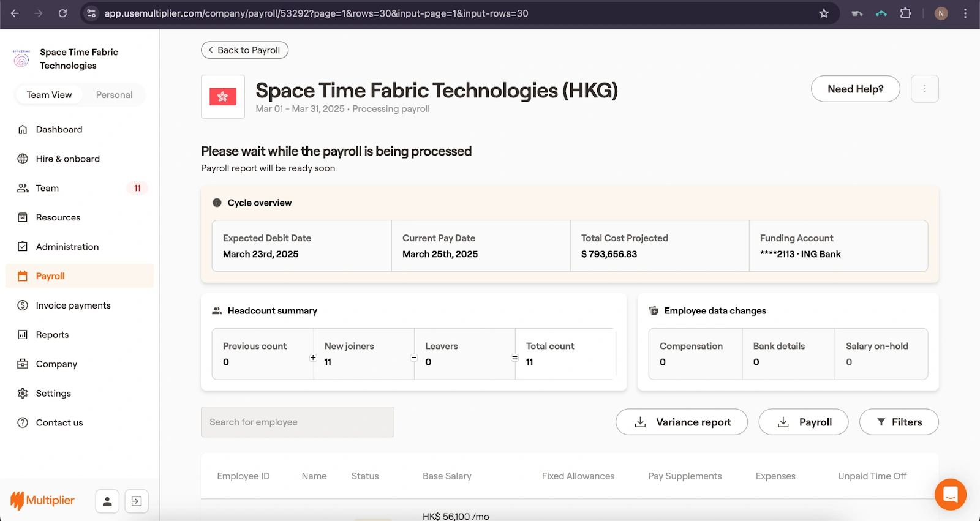Click the orange Payroll calendar icon
Viewport: 980px width, 521px height.
(x=23, y=276)
